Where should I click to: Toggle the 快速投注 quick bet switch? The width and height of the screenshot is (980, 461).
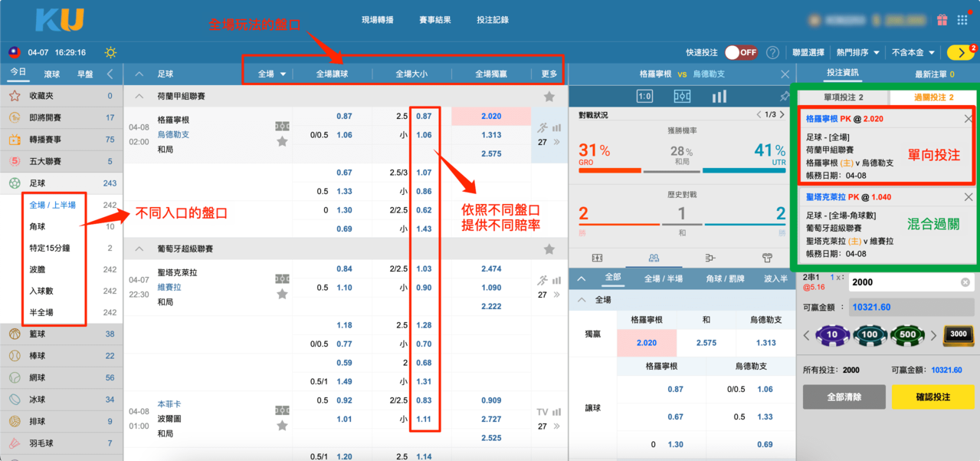pyautogui.click(x=740, y=53)
